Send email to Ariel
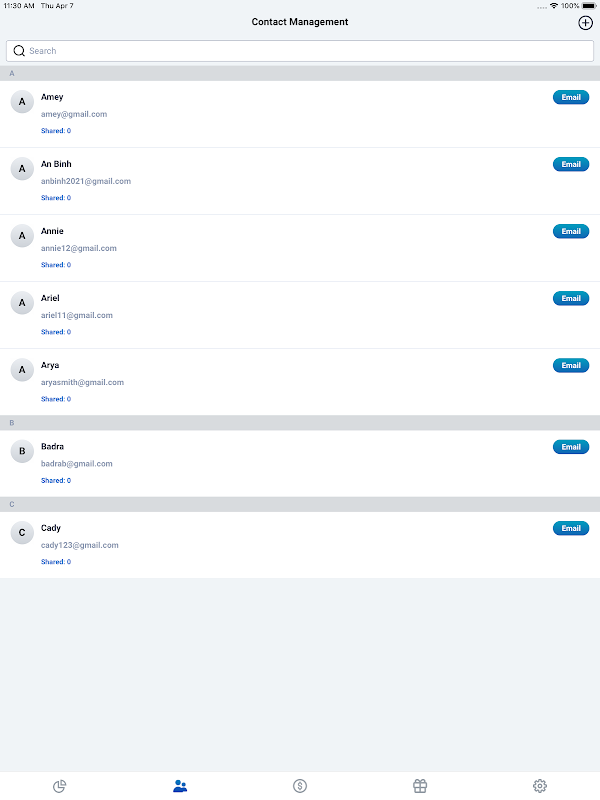The height and width of the screenshot is (800, 600). (571, 298)
